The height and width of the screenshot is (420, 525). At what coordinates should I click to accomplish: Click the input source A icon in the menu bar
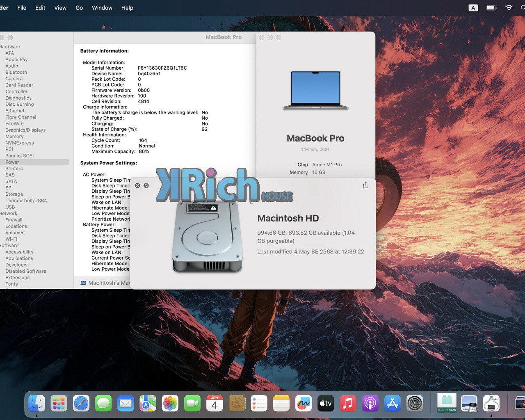click(x=473, y=8)
